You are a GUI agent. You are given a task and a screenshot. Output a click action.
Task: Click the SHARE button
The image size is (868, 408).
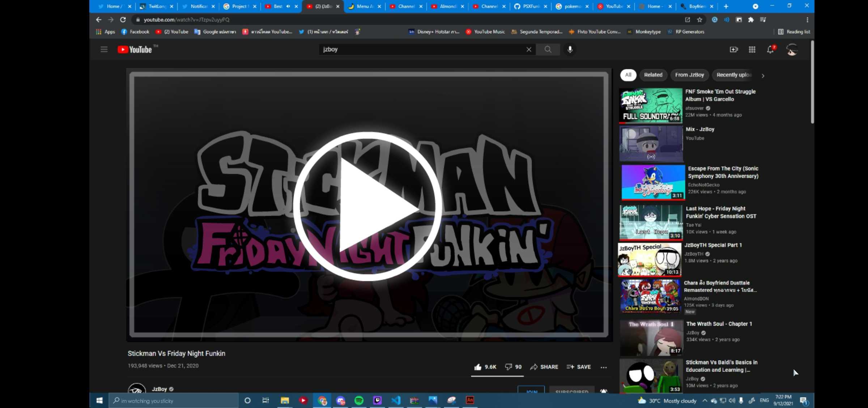(x=544, y=367)
